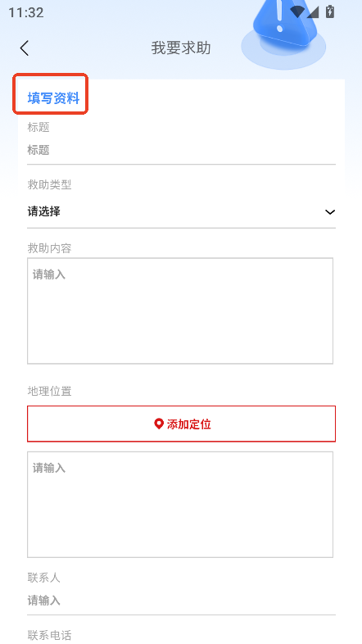
Task: Tap the 救助内容 field label
Action: click(50, 248)
